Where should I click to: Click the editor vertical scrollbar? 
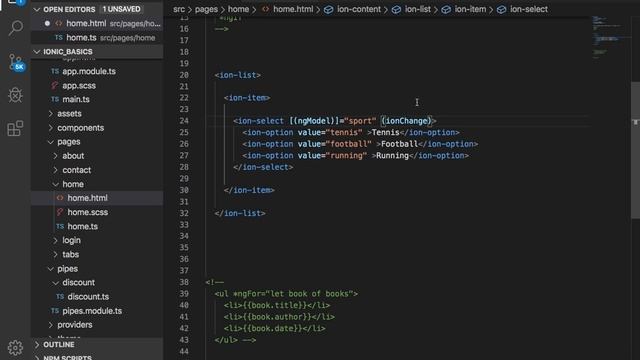tap(635, 151)
